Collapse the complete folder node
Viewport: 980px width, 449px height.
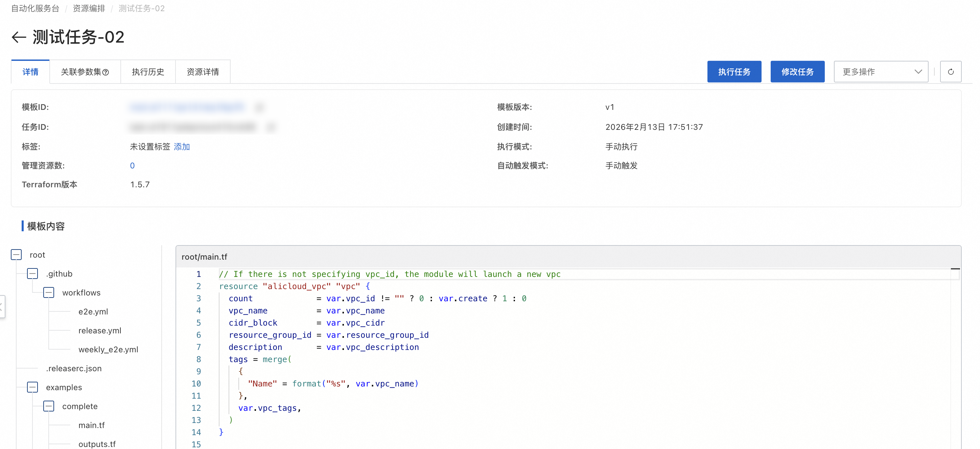click(x=49, y=406)
